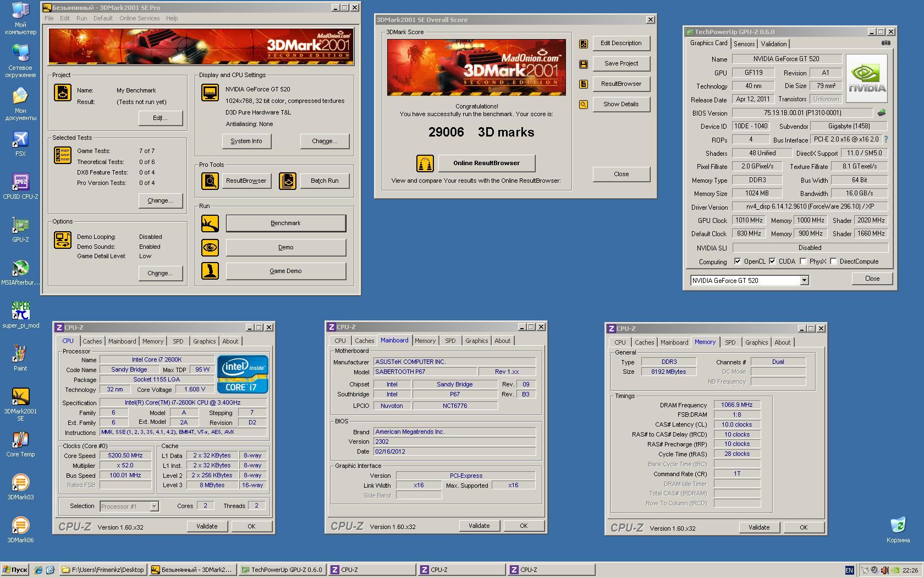This screenshot has height=578, width=924.
Task: Switch to the Sensors tab in GPU-Z
Action: (744, 44)
